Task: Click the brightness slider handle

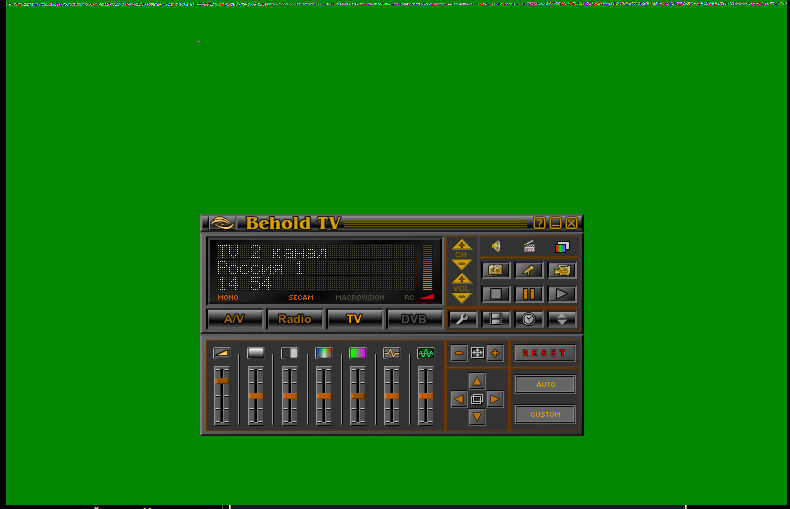Action: coord(255,396)
